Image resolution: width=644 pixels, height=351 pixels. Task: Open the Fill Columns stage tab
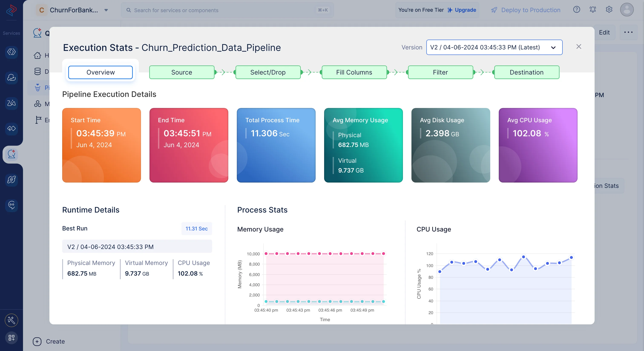coord(354,72)
